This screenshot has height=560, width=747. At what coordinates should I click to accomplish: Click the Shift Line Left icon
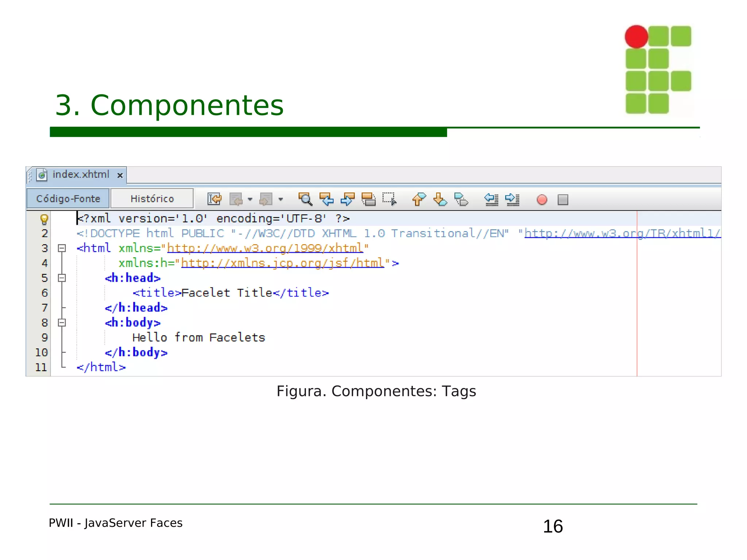coord(491,199)
